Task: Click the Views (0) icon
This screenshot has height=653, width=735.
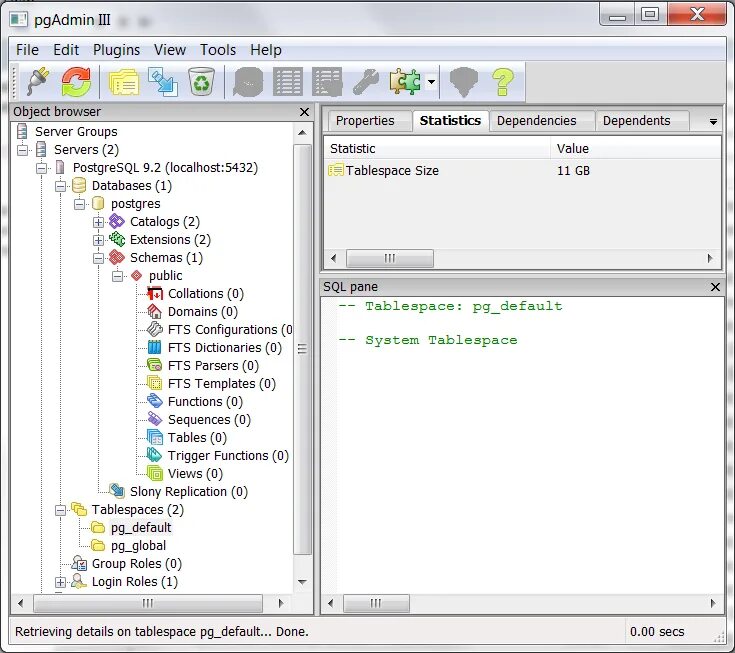Action: click(155, 473)
